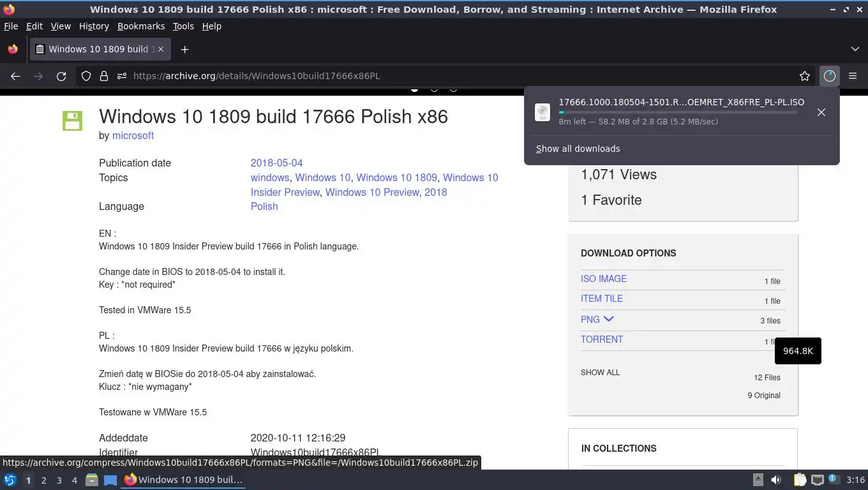Click the ISO file icon in downloads panel
868x490 pixels.
tap(542, 112)
